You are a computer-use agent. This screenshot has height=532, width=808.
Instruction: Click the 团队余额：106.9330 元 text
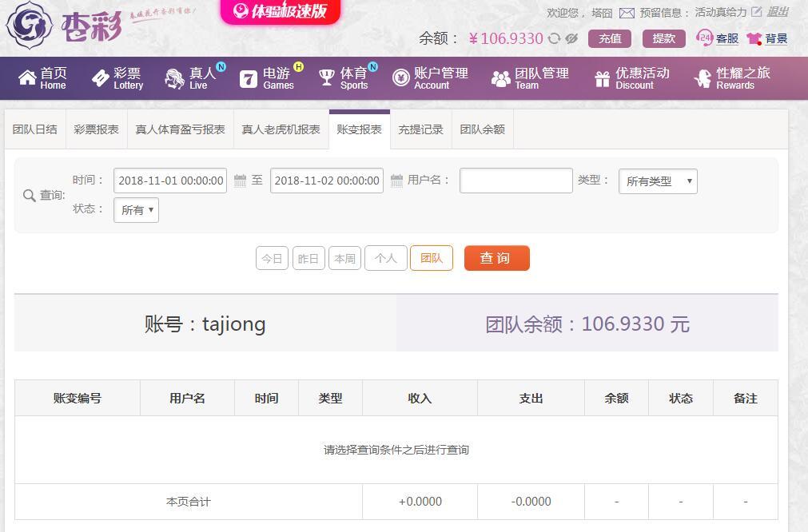tap(587, 324)
